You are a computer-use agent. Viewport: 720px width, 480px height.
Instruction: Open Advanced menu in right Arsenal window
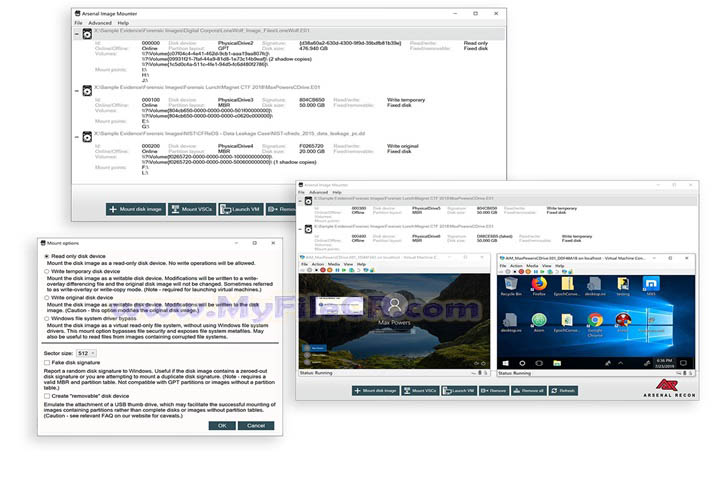(x=319, y=192)
